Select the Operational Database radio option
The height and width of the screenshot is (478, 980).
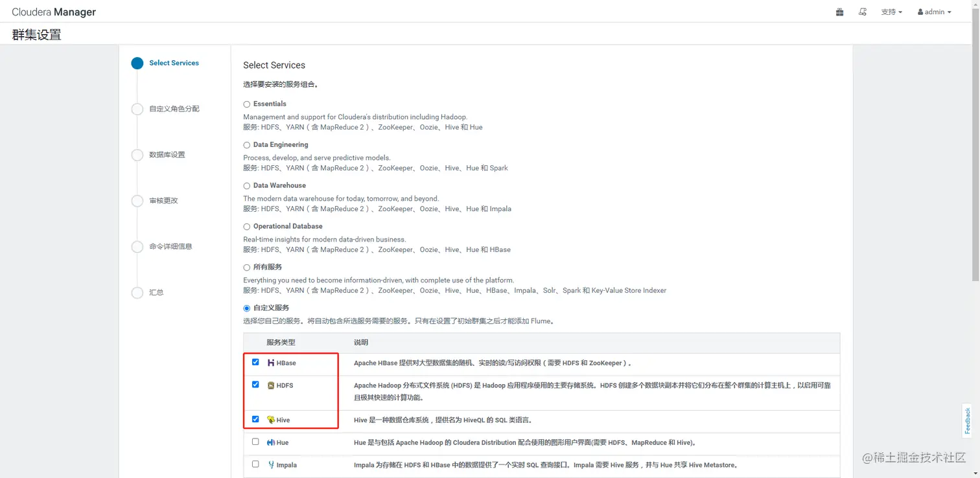click(246, 227)
